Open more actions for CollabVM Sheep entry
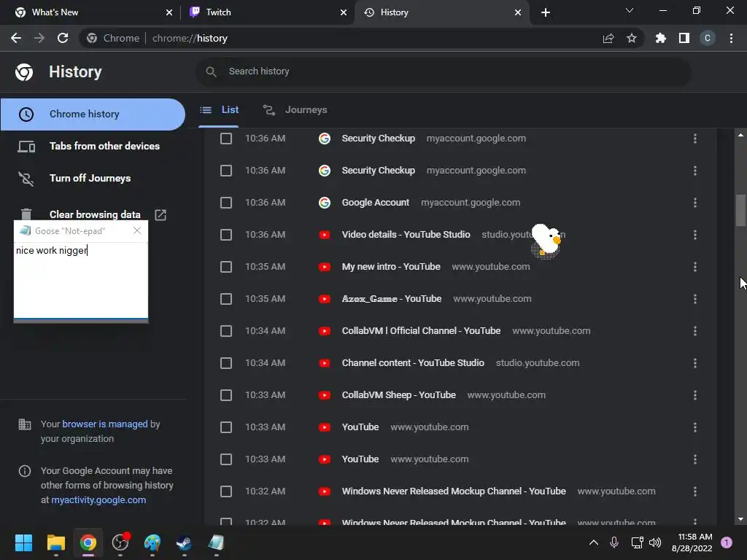This screenshot has height=560, width=747. (x=695, y=395)
